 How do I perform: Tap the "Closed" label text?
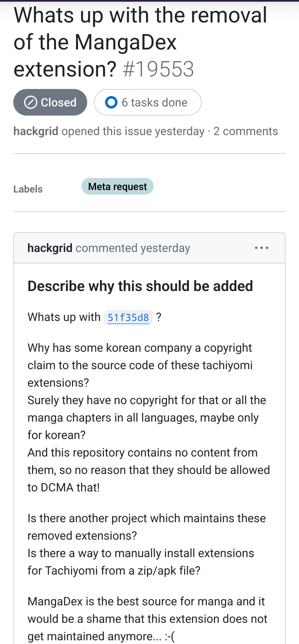pyautogui.click(x=59, y=102)
